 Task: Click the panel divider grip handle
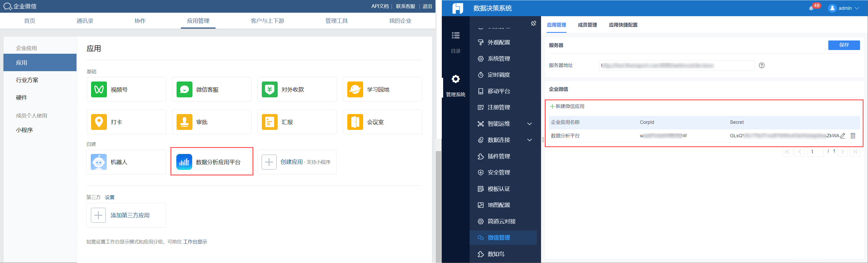[x=543, y=139]
